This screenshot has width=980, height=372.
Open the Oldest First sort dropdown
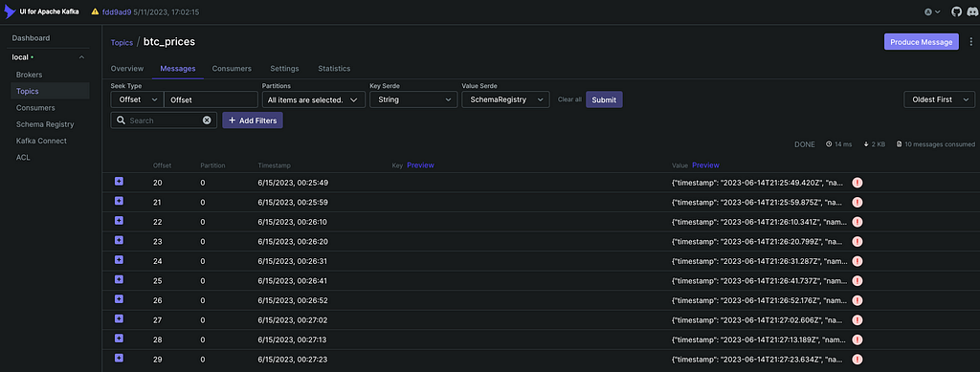pos(940,99)
